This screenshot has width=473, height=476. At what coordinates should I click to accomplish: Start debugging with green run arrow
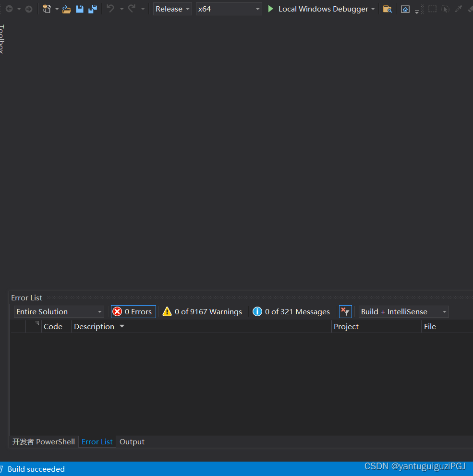point(270,9)
